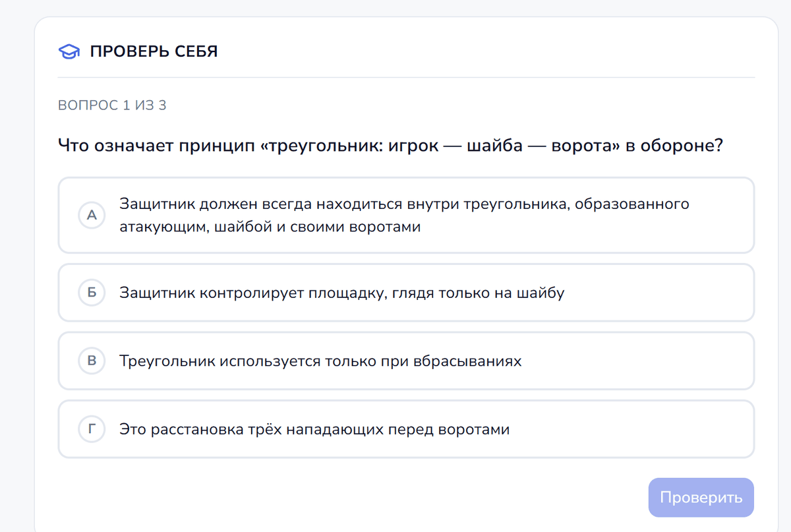Click the circular Г letter badge

[92, 429]
